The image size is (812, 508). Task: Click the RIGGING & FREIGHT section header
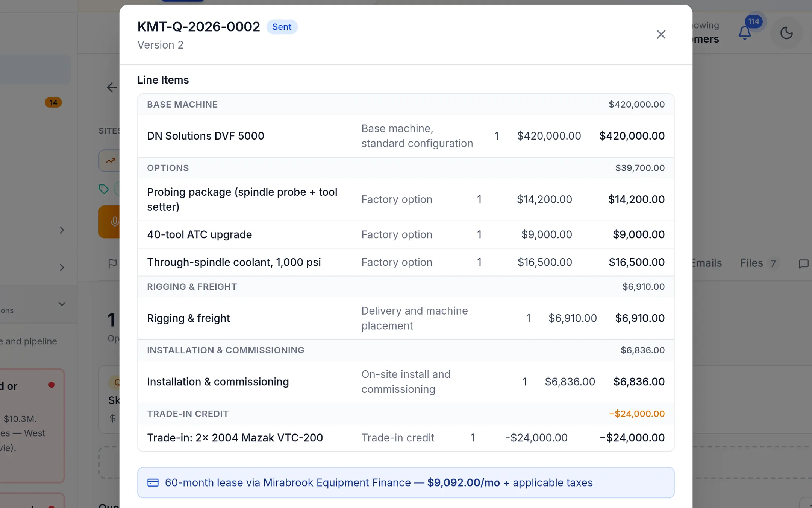point(406,287)
